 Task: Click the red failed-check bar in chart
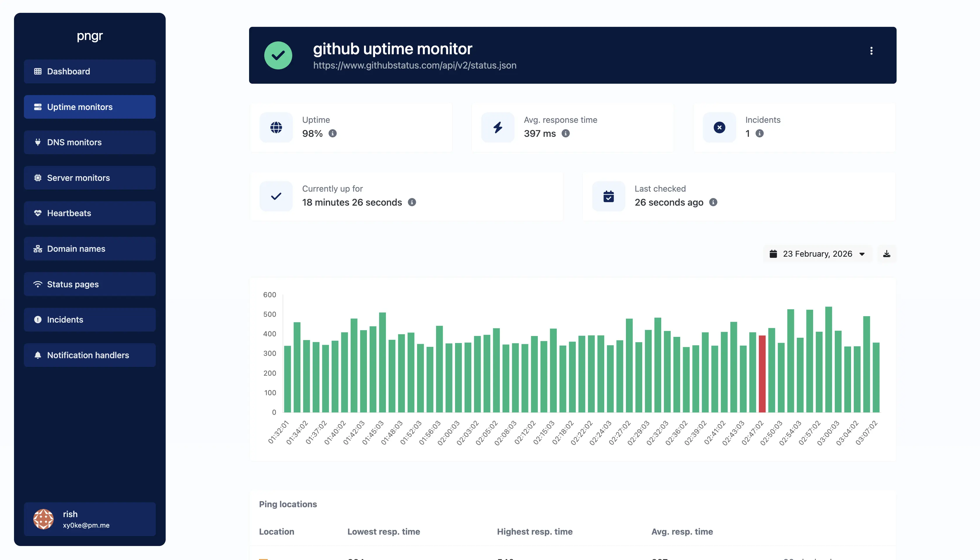coord(762,373)
